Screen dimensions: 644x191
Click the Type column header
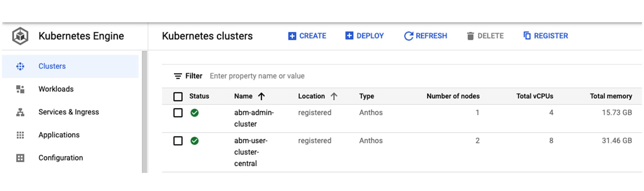366,96
